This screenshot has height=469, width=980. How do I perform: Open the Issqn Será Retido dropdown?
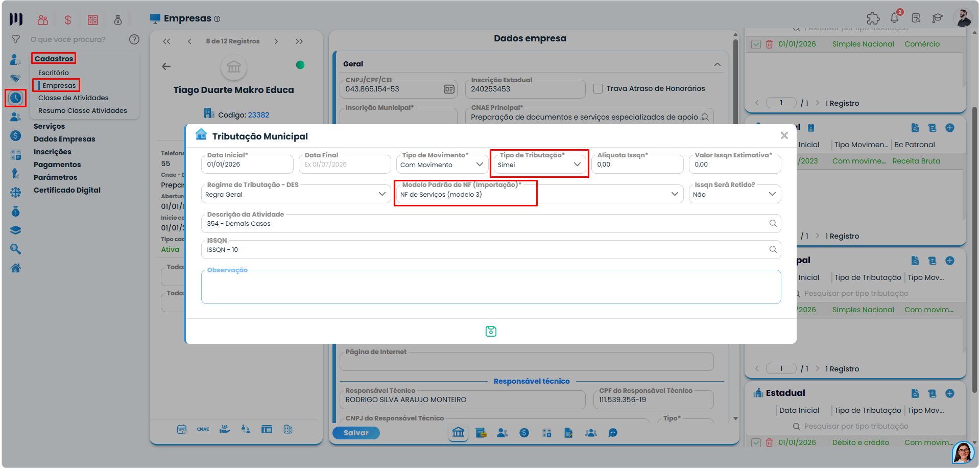735,194
